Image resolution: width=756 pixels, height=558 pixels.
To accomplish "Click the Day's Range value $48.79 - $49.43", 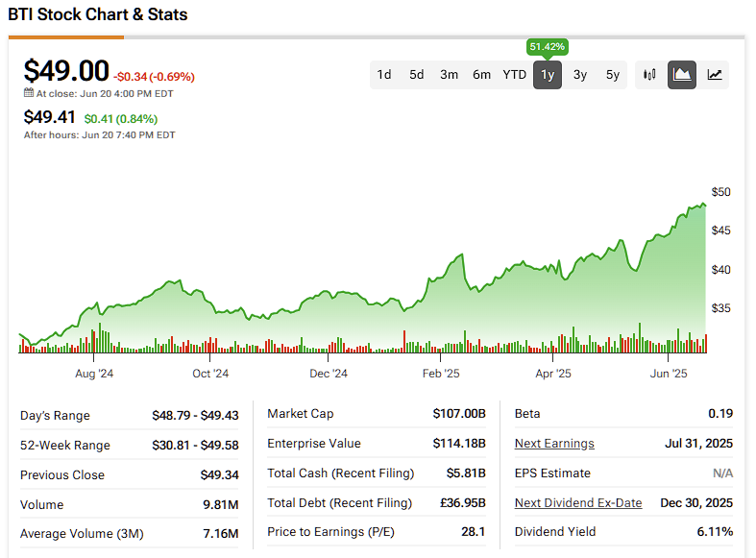I will tap(195, 415).
